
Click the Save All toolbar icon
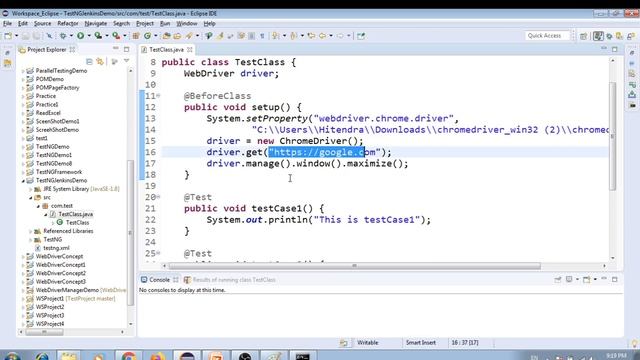point(36,36)
